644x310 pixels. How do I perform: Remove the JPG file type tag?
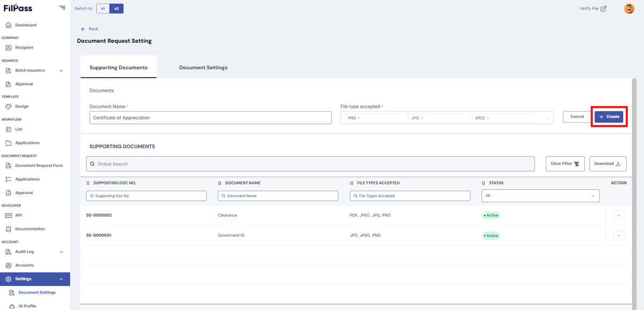click(x=422, y=118)
